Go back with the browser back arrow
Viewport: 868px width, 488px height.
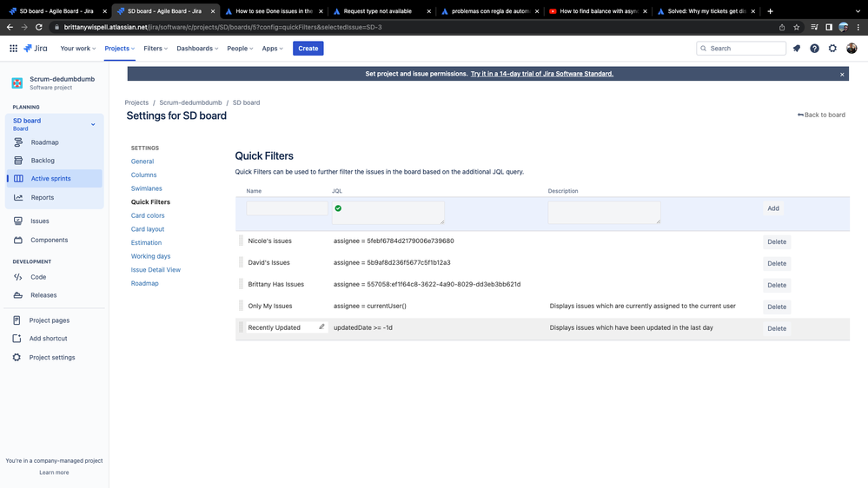[x=10, y=27]
